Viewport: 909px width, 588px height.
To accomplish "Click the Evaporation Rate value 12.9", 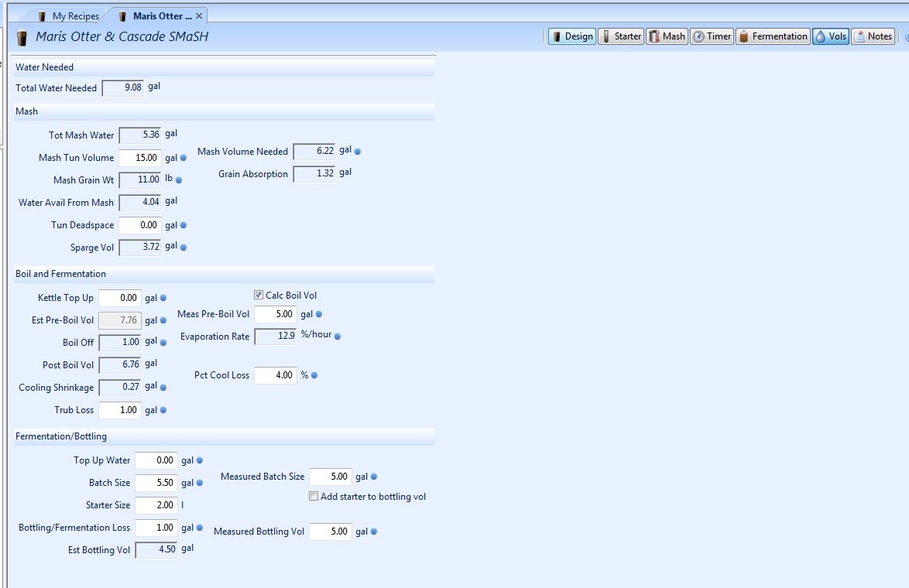I will click(x=276, y=336).
